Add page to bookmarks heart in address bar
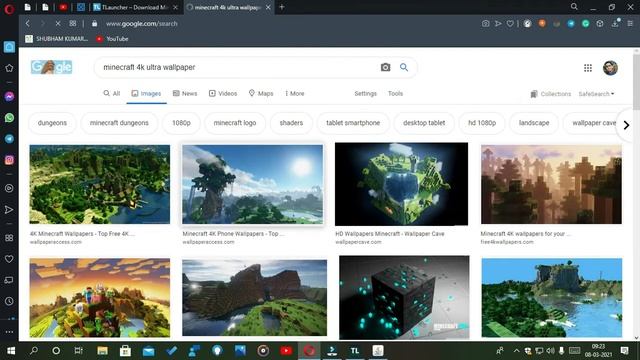 (x=510, y=24)
